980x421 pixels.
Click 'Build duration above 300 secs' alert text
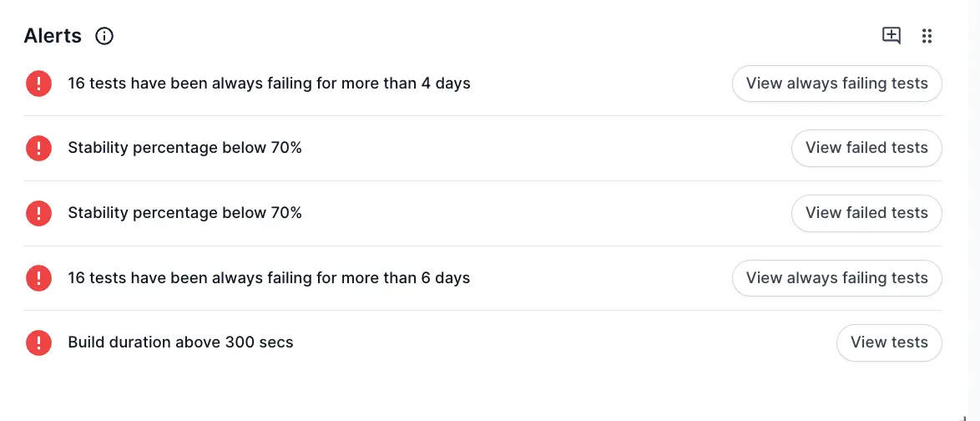pos(180,342)
